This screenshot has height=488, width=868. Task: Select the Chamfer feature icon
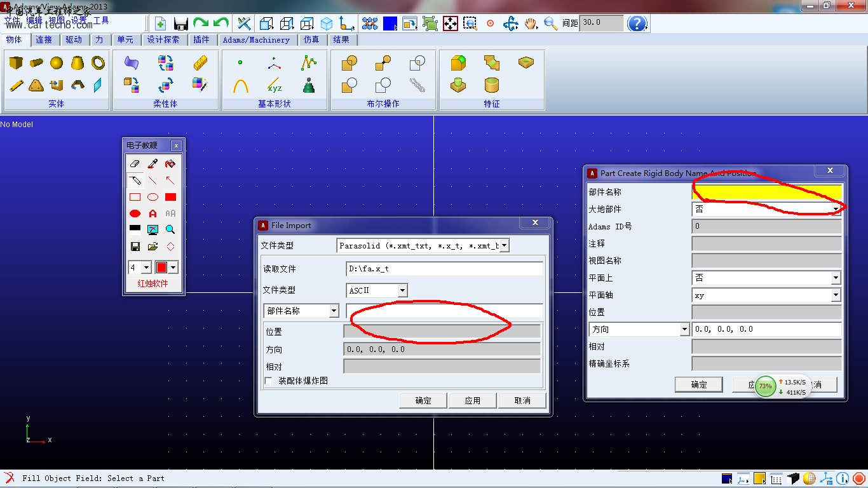492,63
